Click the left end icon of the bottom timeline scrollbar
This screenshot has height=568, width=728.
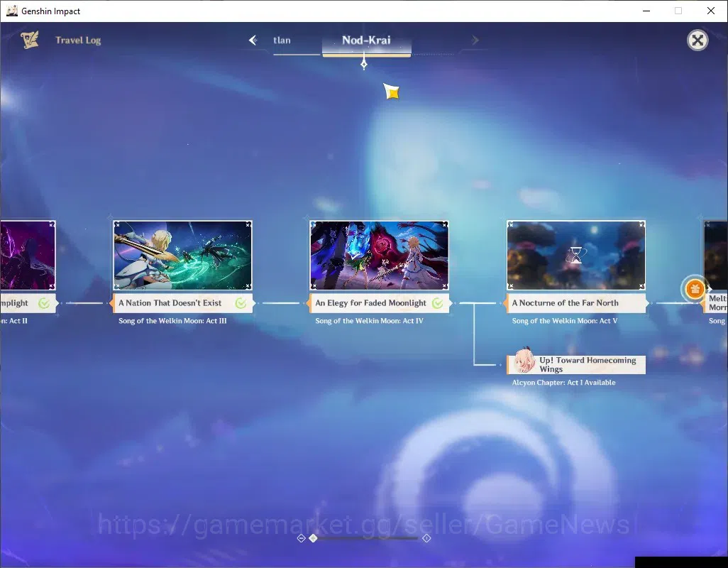301,538
